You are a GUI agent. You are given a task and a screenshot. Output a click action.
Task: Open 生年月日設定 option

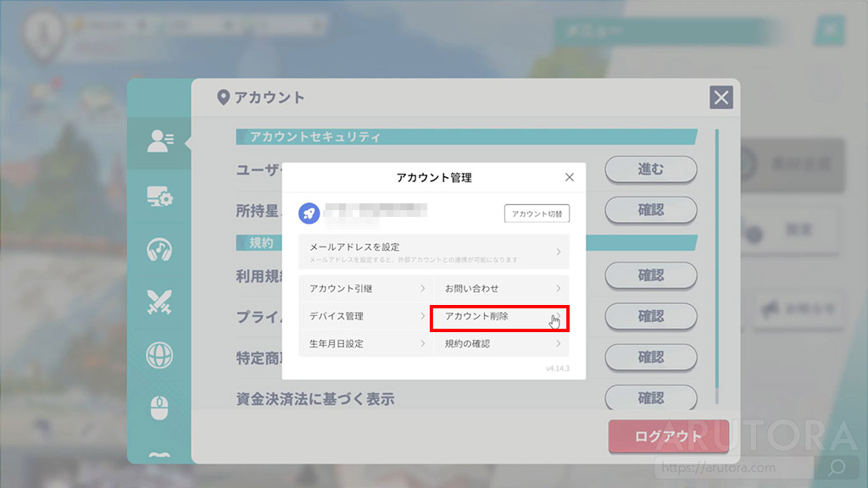pos(365,344)
